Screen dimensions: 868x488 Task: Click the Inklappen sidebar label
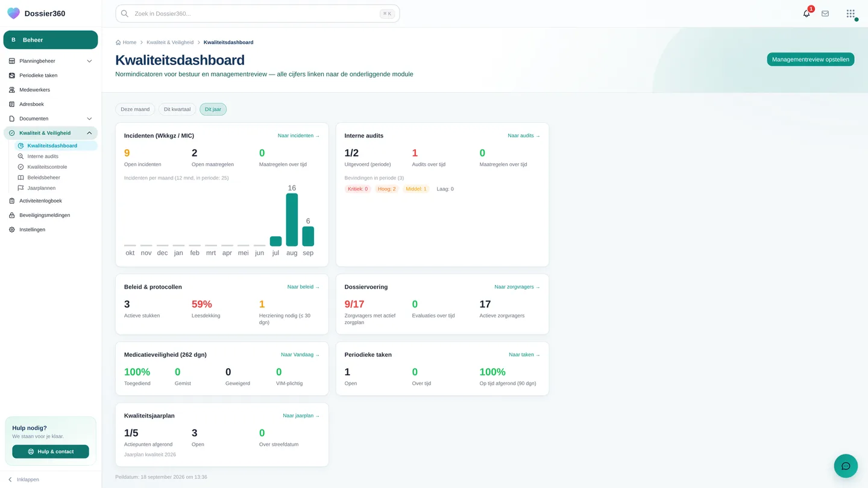[x=28, y=480]
